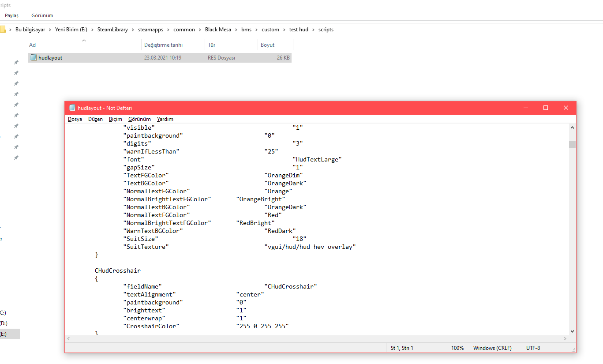Minimize the hudlayout Notepad window
The width and height of the screenshot is (603, 364).
tap(525, 108)
